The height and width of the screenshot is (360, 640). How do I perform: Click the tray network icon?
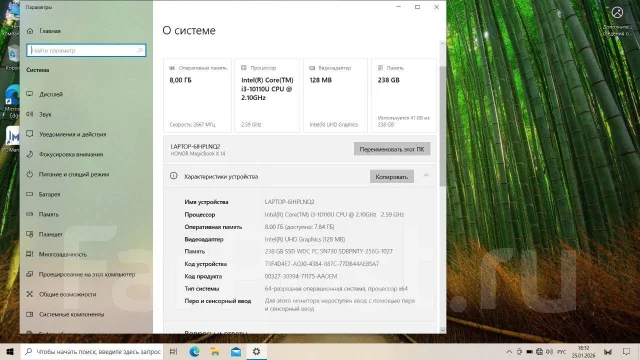click(x=539, y=352)
